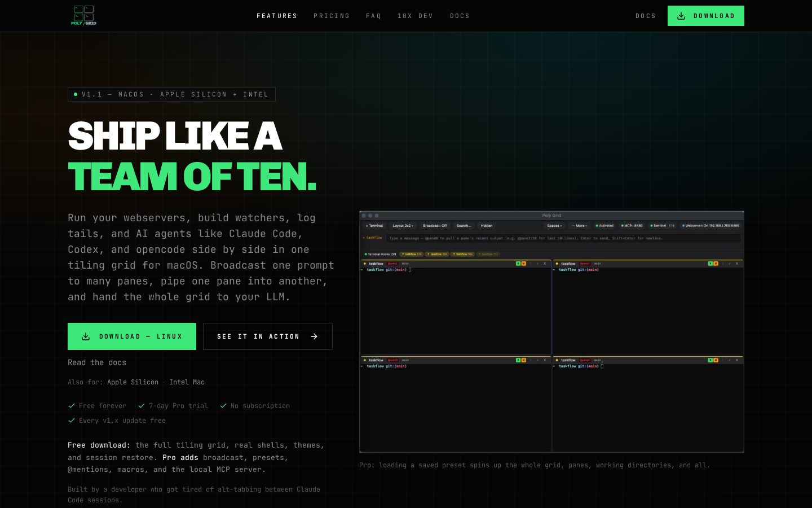Click the '7-day Pro trial' text
Screen dimensions: 812x508
point(178,406)
